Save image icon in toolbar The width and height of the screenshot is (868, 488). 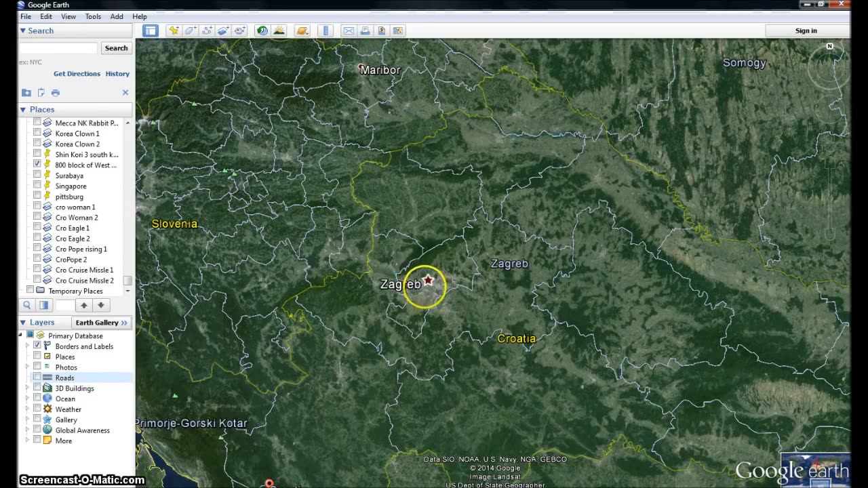tap(382, 30)
